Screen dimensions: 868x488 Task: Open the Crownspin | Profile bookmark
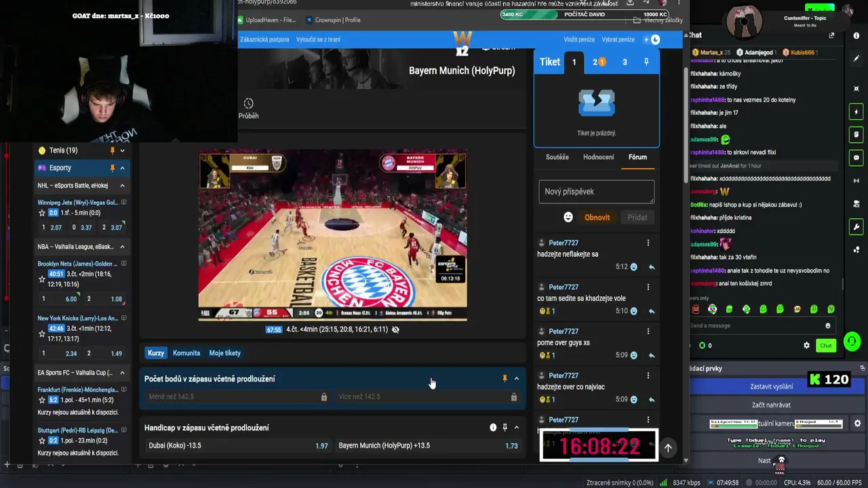coord(334,20)
